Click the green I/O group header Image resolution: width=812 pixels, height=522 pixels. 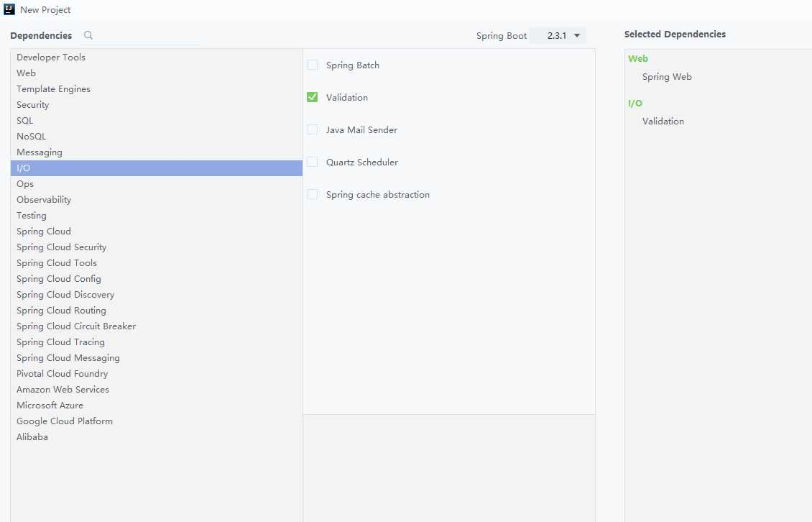click(x=635, y=103)
